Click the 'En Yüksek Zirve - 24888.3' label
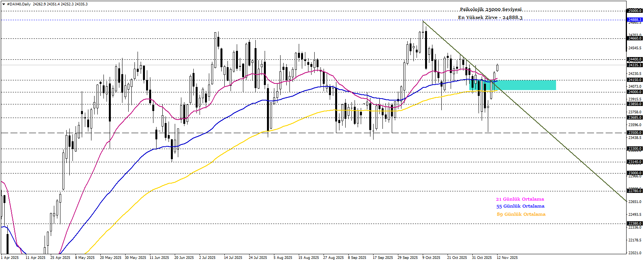The image size is (644, 262). pyautogui.click(x=490, y=17)
